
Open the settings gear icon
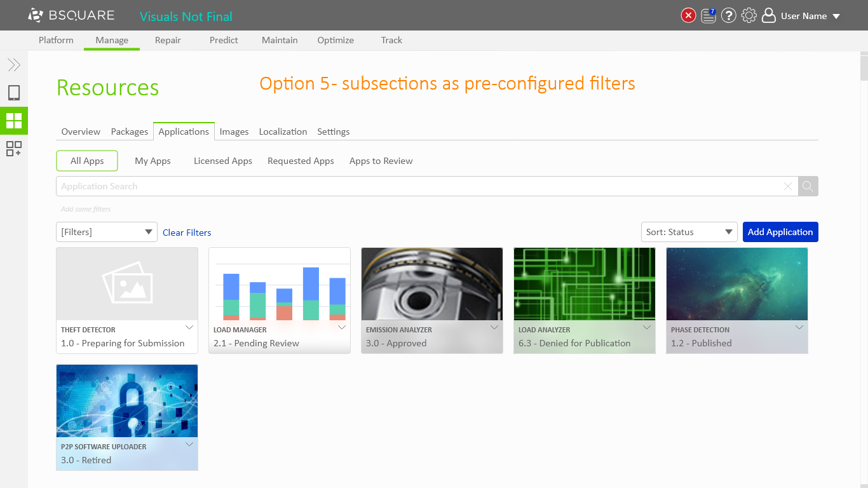coord(749,16)
